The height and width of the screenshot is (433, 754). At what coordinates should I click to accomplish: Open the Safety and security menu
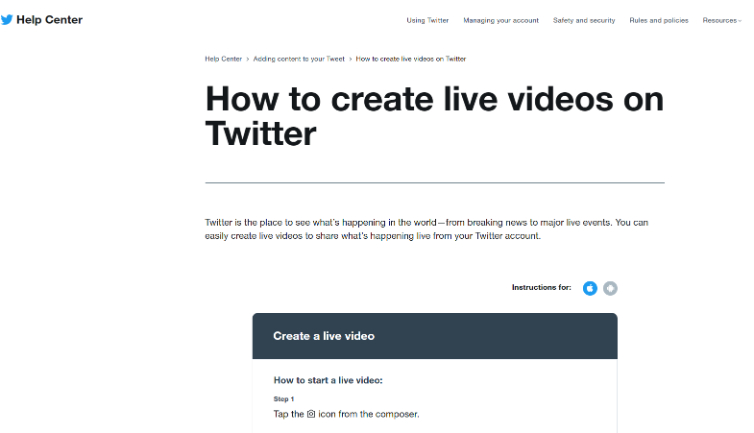pyautogui.click(x=584, y=20)
